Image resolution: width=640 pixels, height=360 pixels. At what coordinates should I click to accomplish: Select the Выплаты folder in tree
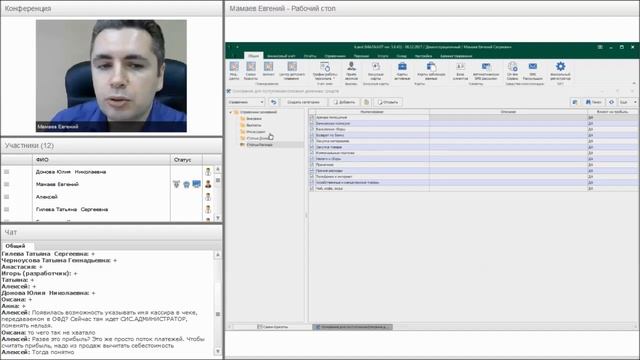253,125
